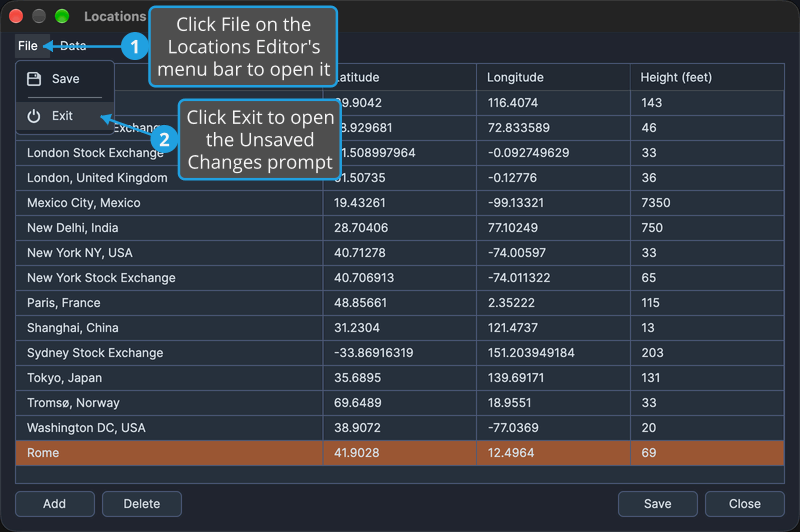Click longitude cell 121.4737
Viewport: 800px width, 532px height.
[553, 328]
